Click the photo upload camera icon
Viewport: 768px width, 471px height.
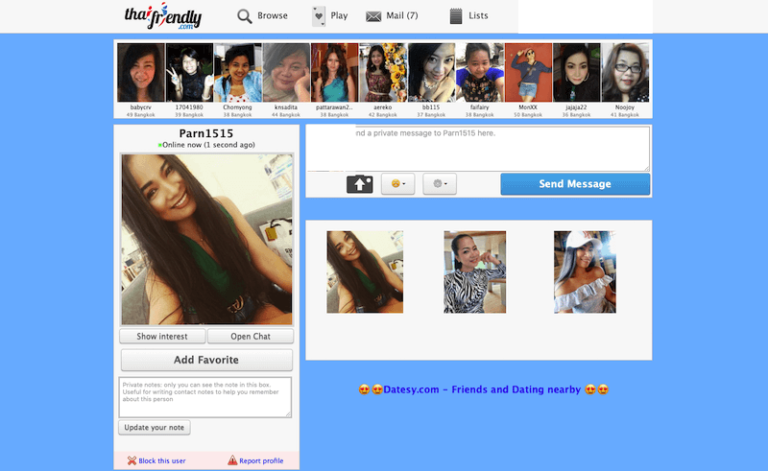359,184
